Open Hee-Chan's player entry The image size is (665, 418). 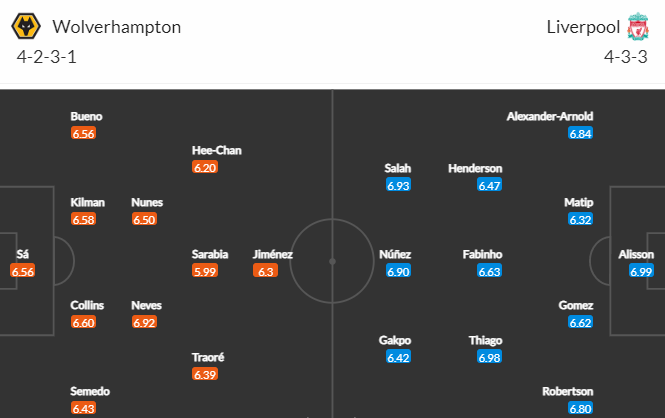(x=216, y=150)
